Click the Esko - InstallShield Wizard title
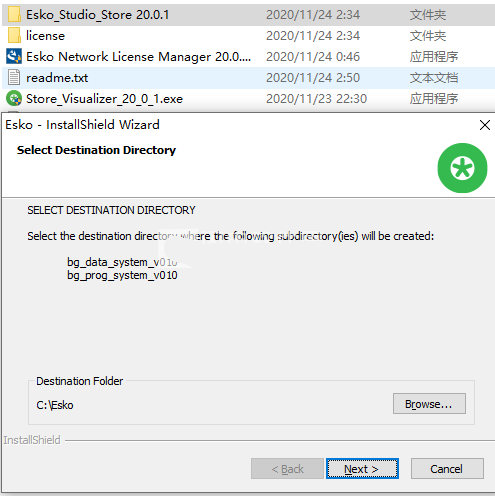 (x=82, y=125)
